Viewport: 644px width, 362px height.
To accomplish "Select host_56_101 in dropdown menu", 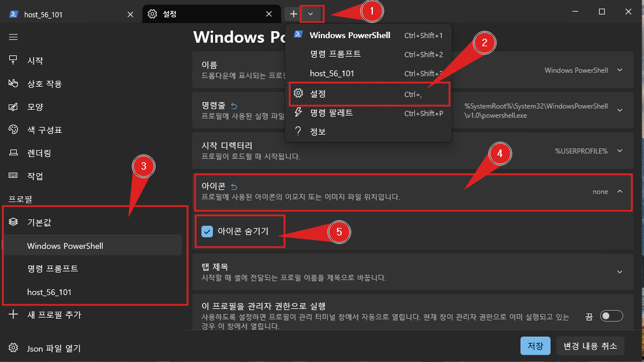I will pyautogui.click(x=368, y=73).
